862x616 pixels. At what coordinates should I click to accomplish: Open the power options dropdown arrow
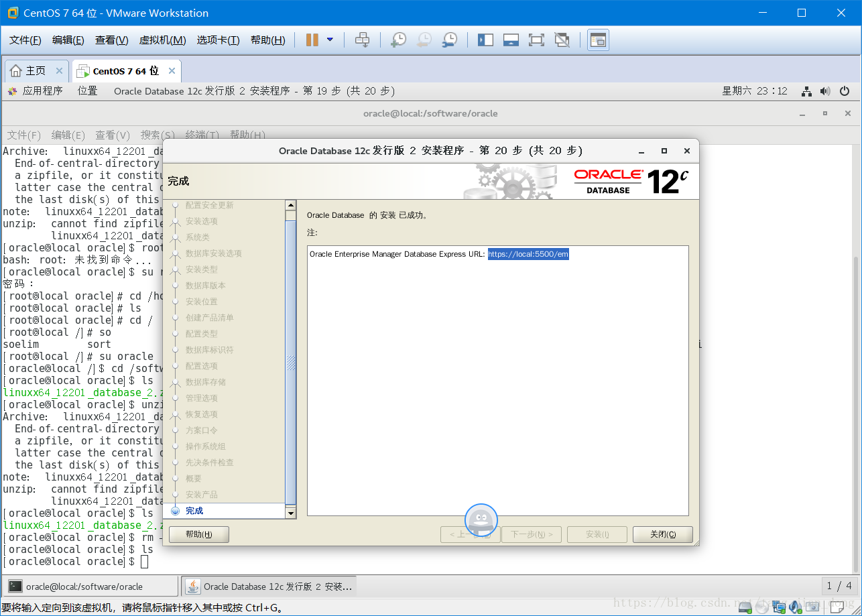tap(330, 40)
